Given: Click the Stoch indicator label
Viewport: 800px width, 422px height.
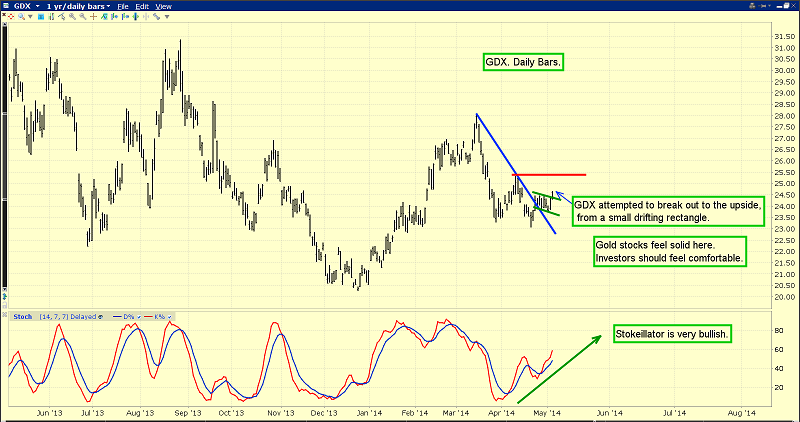Looking at the screenshot, I should click(22, 317).
